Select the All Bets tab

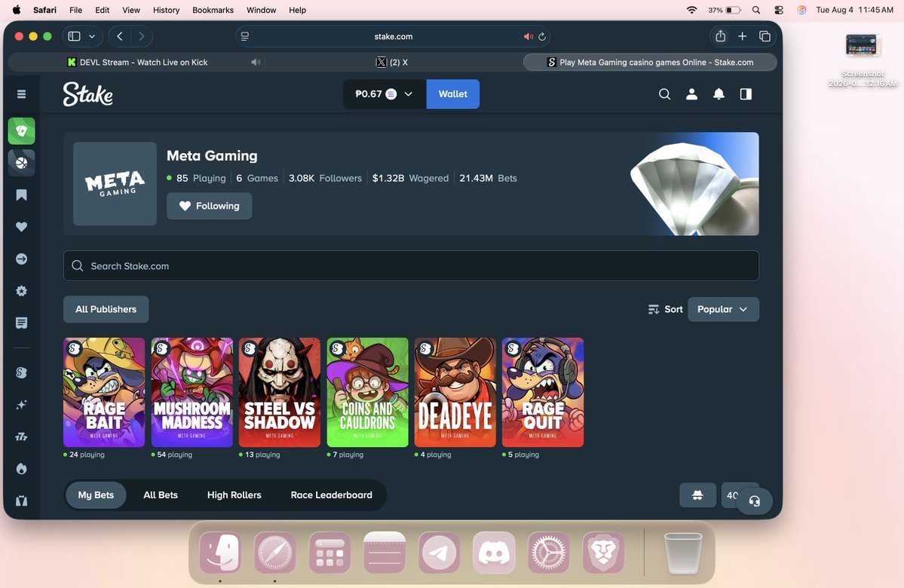pos(161,495)
